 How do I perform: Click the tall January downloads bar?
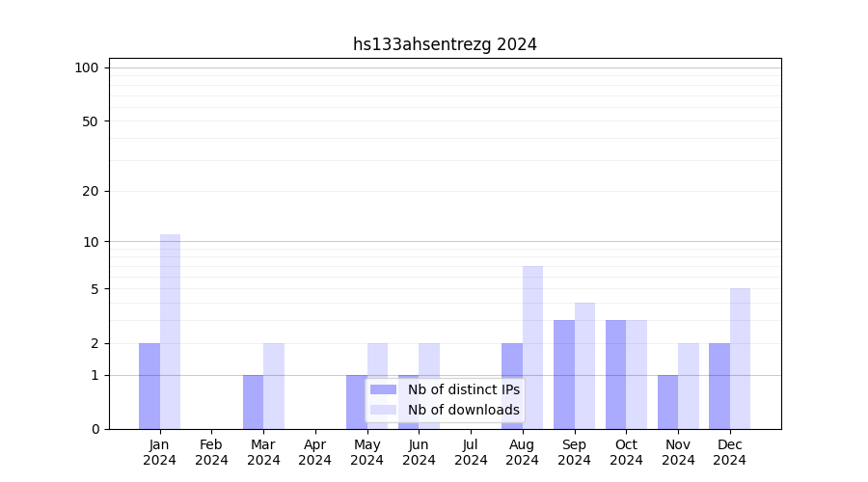(x=170, y=332)
